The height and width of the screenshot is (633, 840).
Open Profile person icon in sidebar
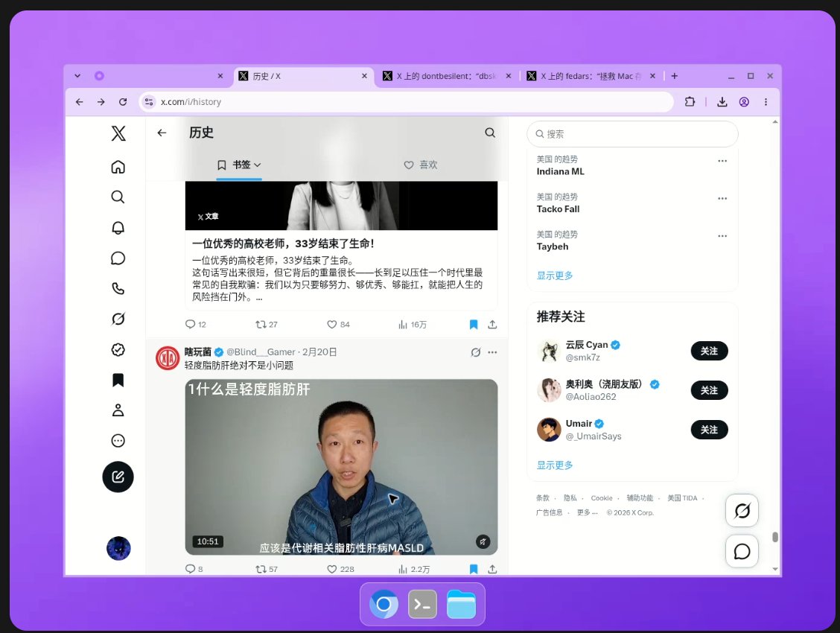118,410
